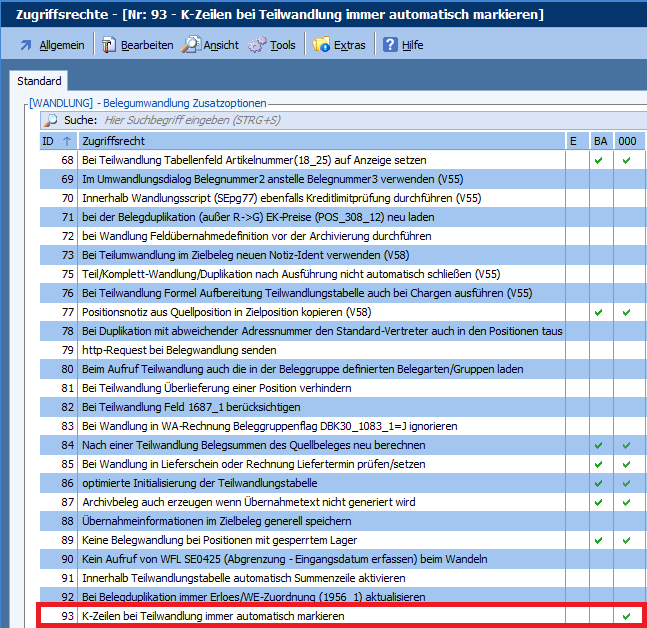Toggle 000 checkmark for row 93
The height and width of the screenshot is (628, 647).
tap(626, 616)
